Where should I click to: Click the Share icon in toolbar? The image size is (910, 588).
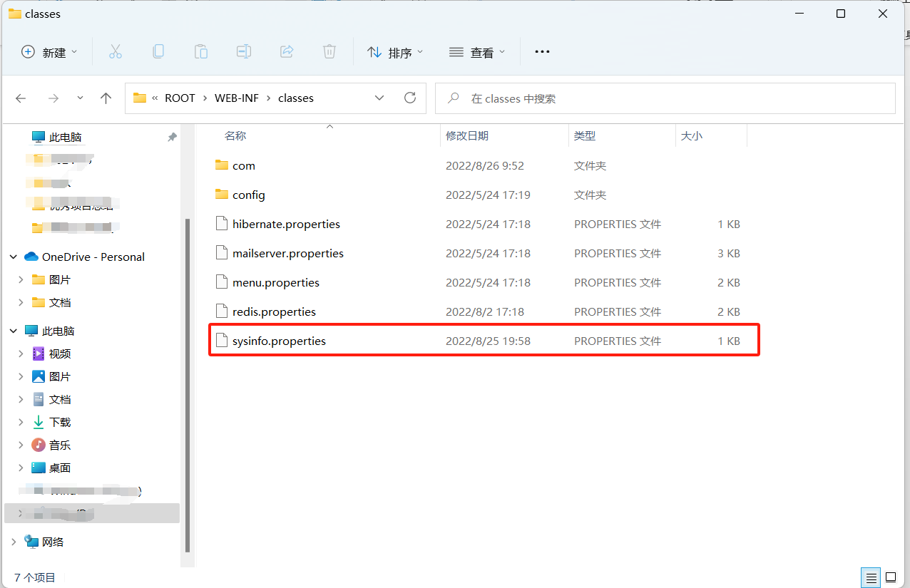pyautogui.click(x=287, y=52)
